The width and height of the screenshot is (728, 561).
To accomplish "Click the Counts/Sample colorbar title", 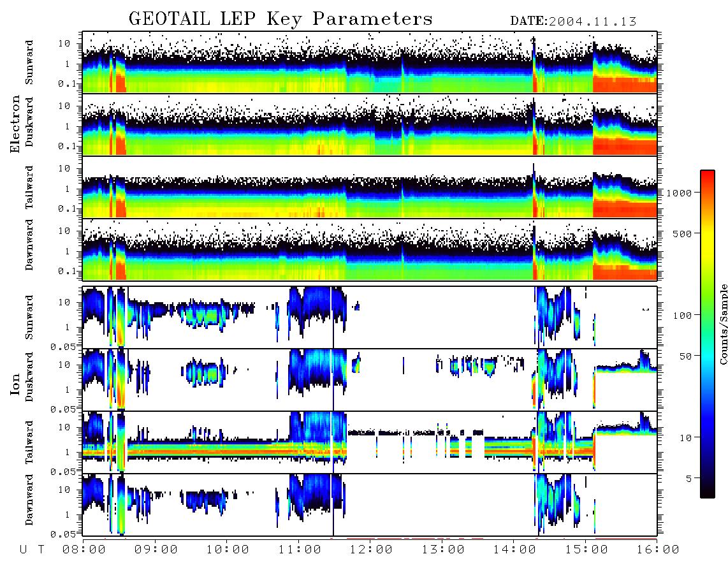I will tap(723, 324).
